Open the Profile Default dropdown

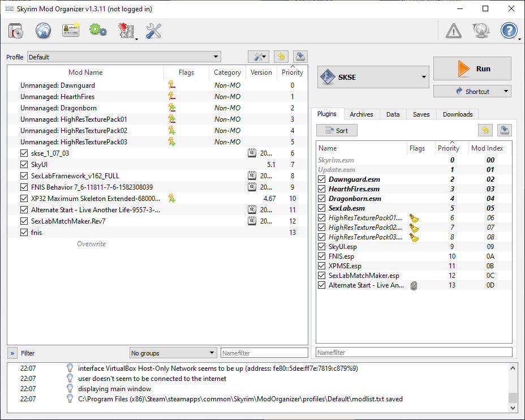point(124,57)
